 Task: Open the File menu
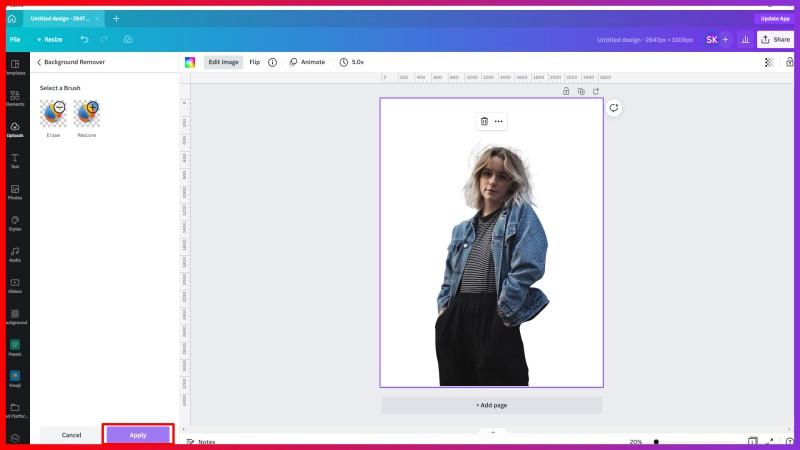coord(15,39)
